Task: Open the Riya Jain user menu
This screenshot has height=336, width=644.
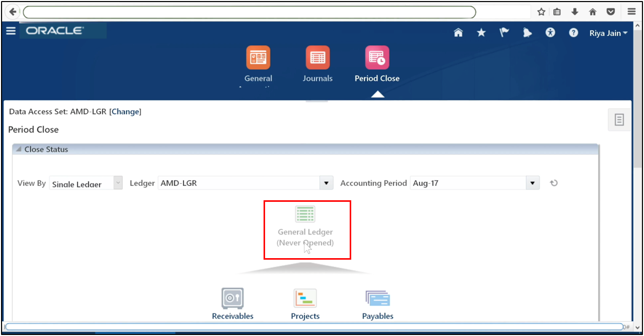Action: (608, 33)
